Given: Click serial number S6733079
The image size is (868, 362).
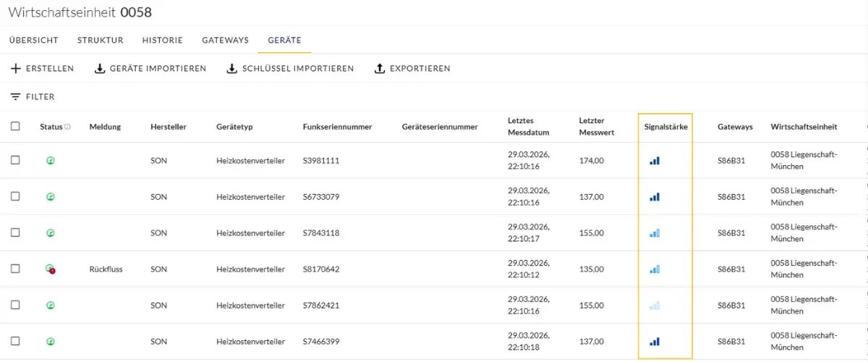Looking at the screenshot, I should pyautogui.click(x=321, y=197).
